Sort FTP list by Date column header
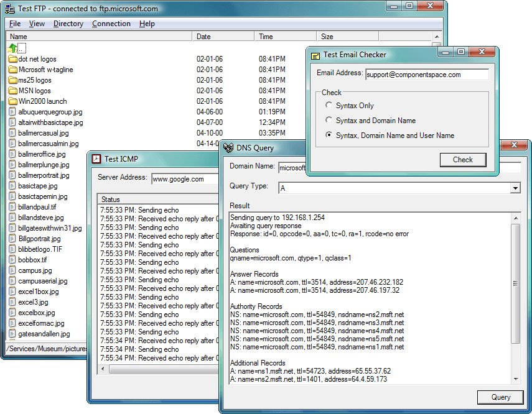The image size is (532, 414). coord(223,36)
